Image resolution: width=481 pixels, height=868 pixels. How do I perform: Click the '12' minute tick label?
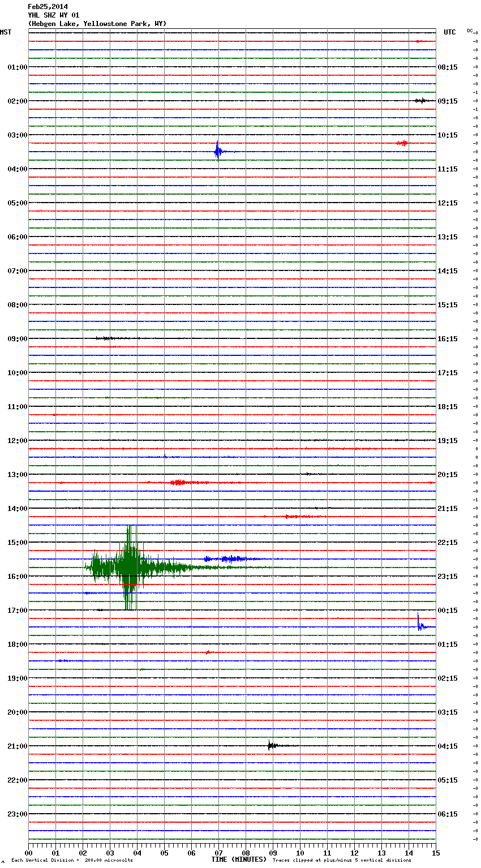click(x=355, y=853)
